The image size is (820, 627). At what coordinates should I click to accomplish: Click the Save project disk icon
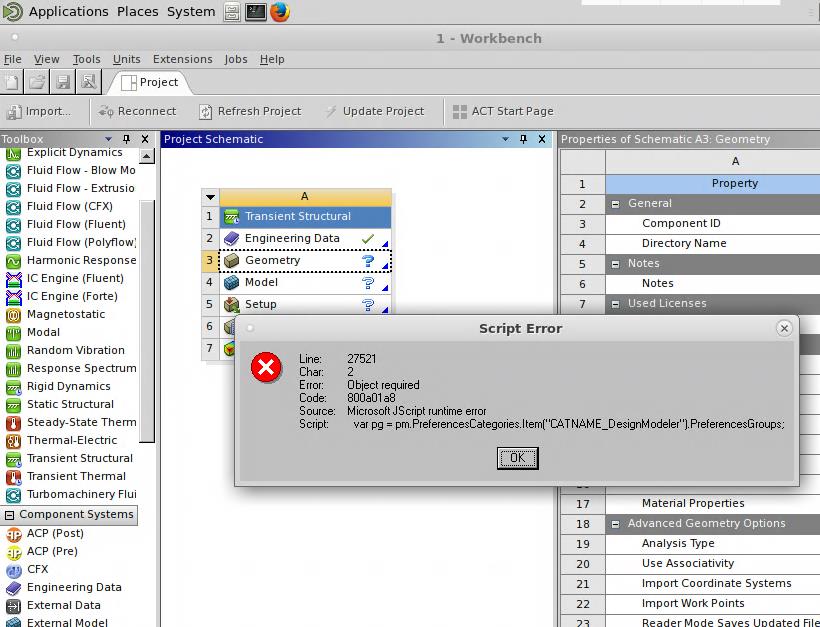pos(63,82)
